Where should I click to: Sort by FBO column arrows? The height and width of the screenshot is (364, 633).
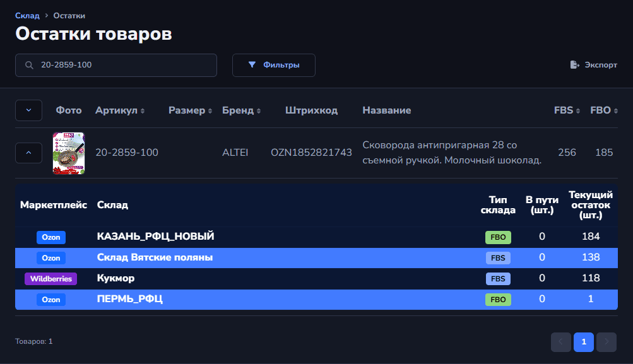pyautogui.click(x=615, y=111)
